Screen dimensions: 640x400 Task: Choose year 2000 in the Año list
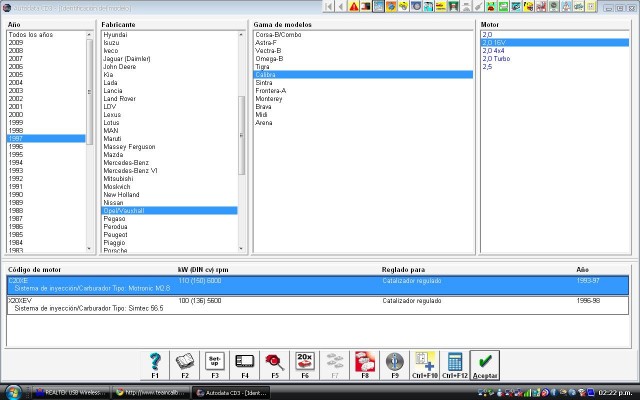(46, 115)
